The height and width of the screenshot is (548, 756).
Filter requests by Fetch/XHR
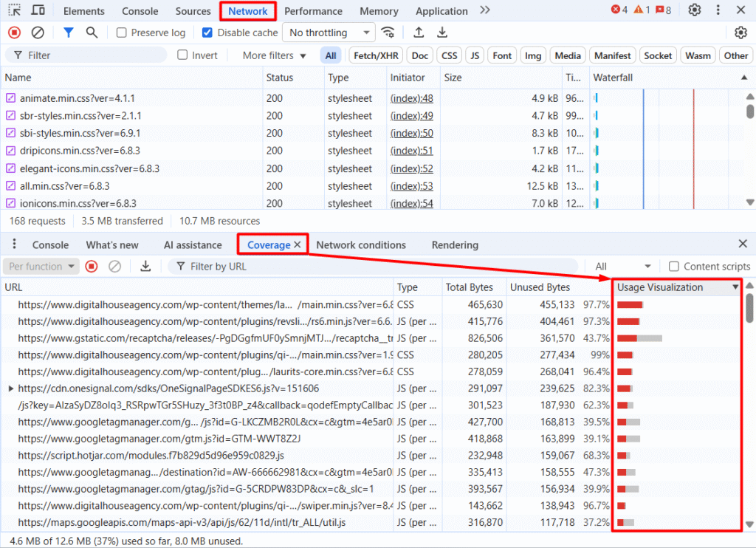coord(375,55)
